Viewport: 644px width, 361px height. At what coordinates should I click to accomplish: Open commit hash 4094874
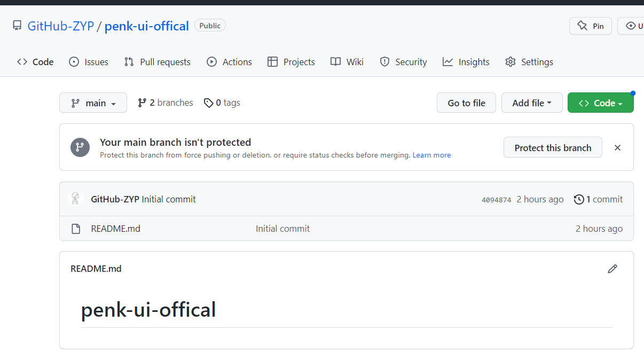[x=497, y=200]
